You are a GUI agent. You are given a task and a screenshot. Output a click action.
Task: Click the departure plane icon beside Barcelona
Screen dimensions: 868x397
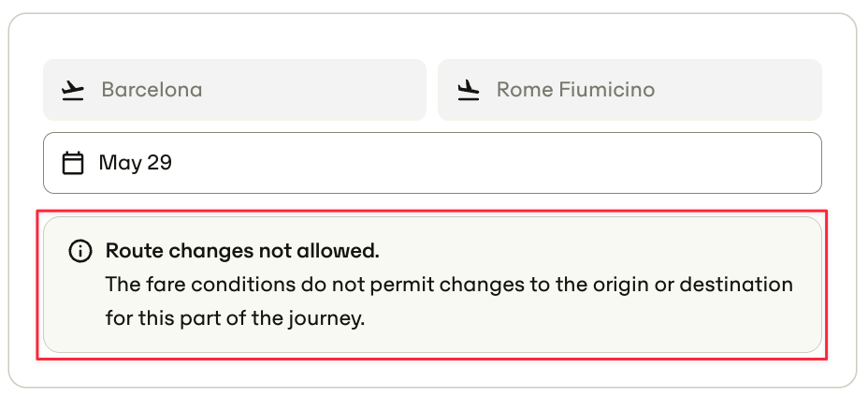tap(73, 90)
